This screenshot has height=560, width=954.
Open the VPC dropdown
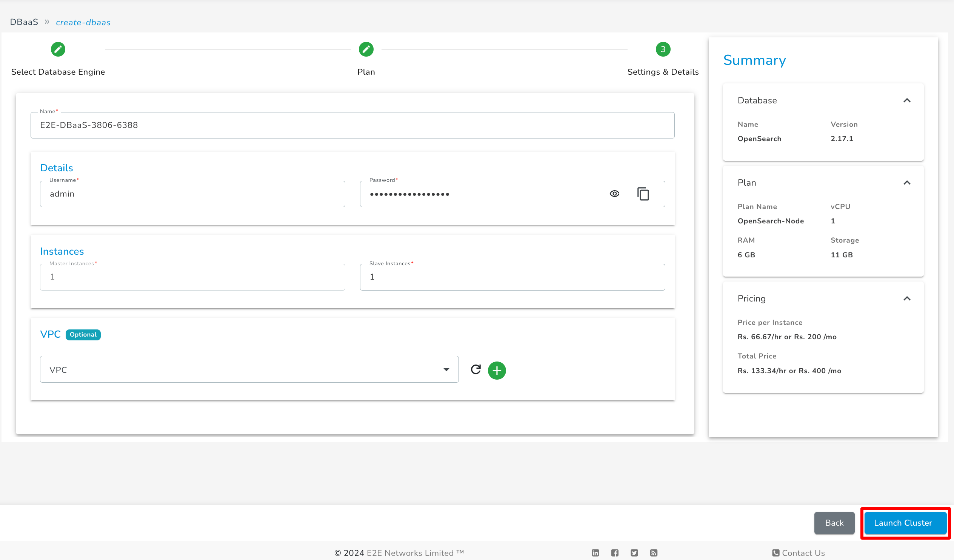[x=249, y=369]
